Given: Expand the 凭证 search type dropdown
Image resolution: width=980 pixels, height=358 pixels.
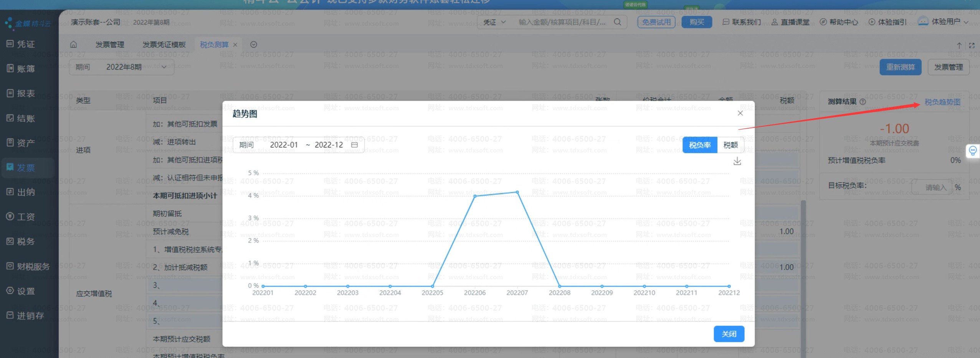Looking at the screenshot, I should pyautogui.click(x=494, y=22).
